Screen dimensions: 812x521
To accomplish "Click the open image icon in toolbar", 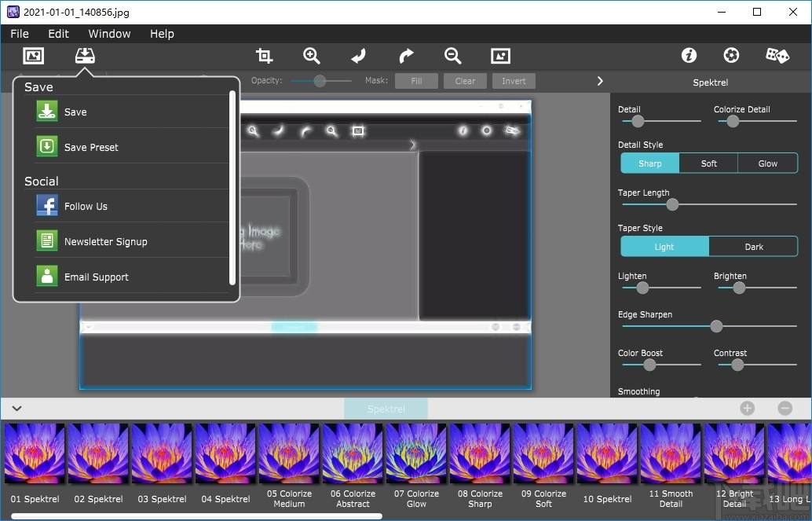I will tap(33, 56).
